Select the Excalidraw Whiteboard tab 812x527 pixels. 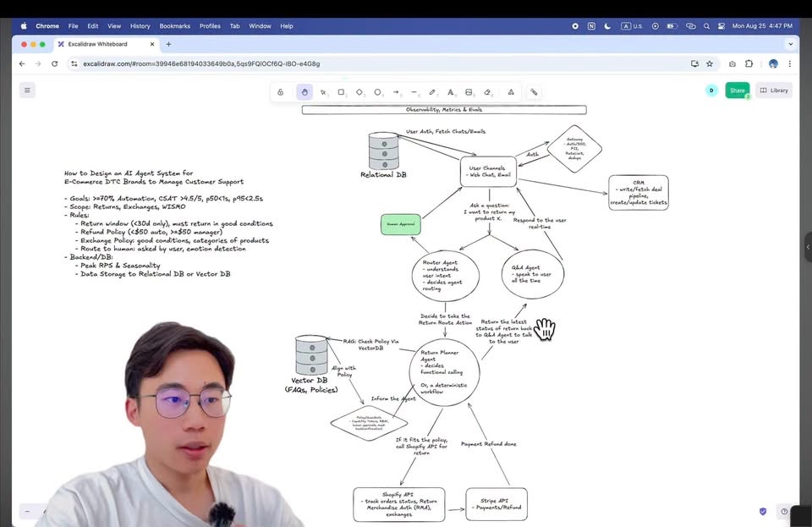pos(107,44)
